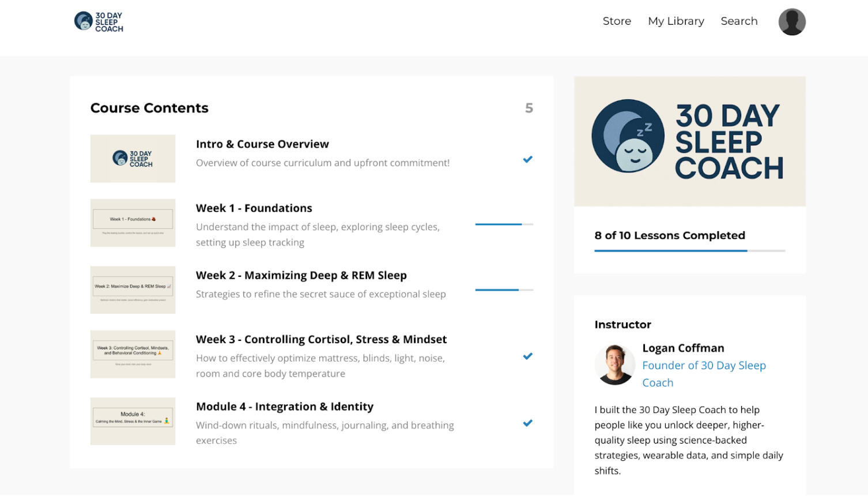Image resolution: width=868 pixels, height=496 pixels.
Task: Click the Week 1 progress bar
Action: (x=504, y=224)
